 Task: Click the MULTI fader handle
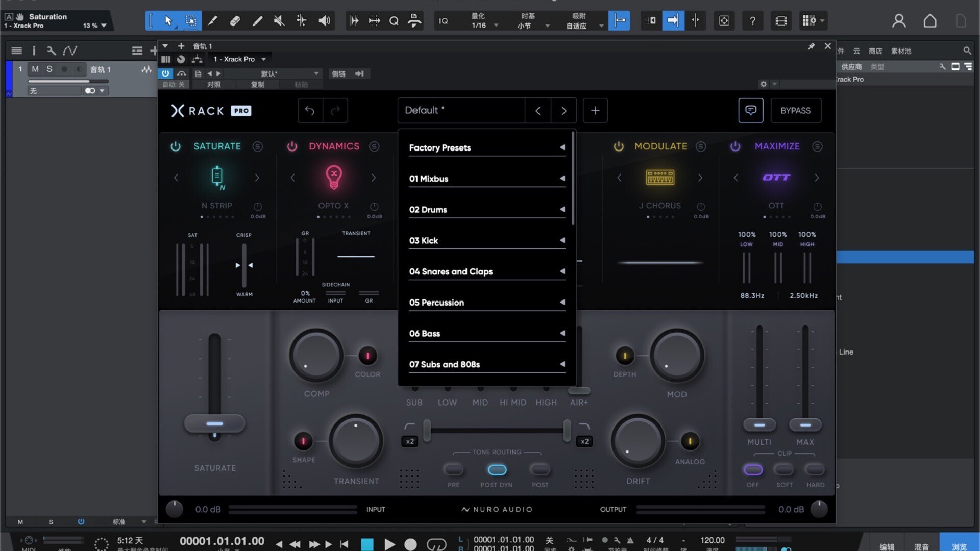pos(759,425)
